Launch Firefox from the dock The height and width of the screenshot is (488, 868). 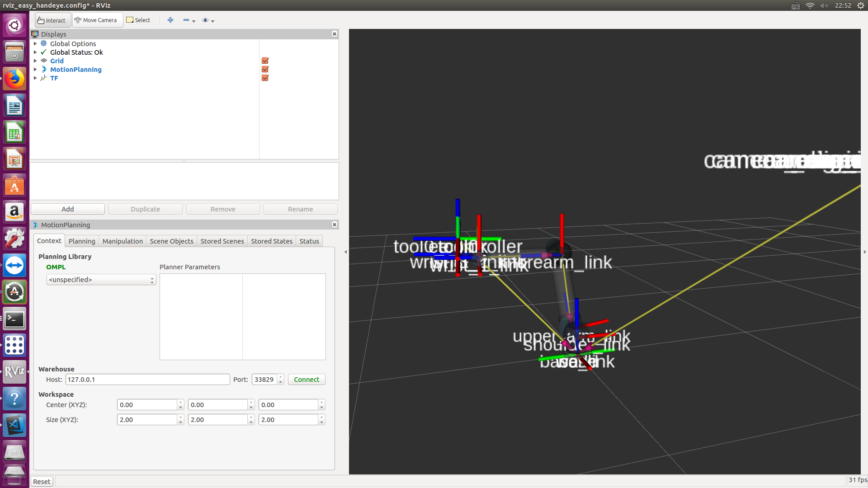[x=14, y=79]
